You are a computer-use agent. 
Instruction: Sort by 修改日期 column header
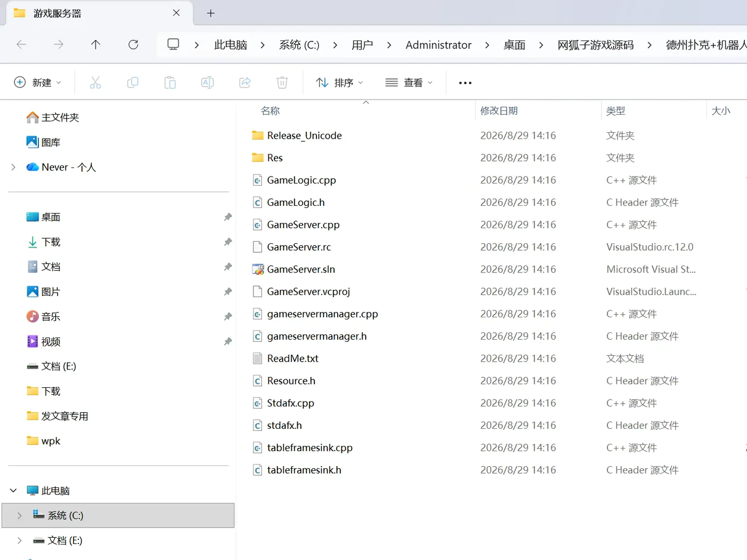(x=499, y=111)
